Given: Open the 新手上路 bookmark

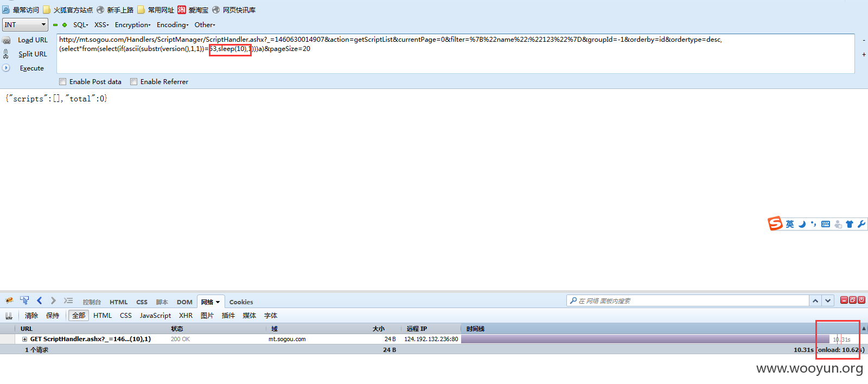Looking at the screenshot, I should pos(115,10).
